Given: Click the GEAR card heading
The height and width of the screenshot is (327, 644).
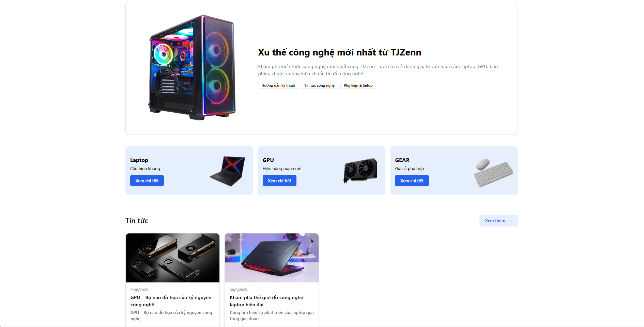Looking at the screenshot, I should 402,160.
